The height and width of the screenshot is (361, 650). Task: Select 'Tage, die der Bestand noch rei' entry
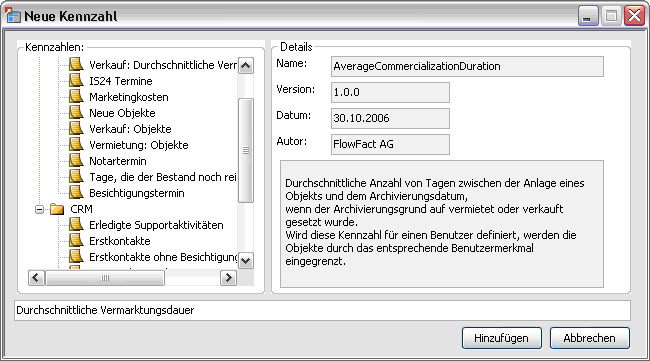(x=163, y=177)
